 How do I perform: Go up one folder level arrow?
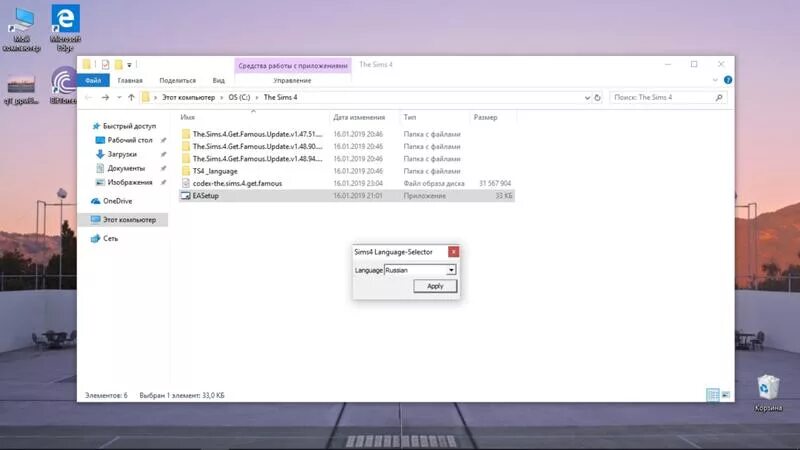[131, 97]
